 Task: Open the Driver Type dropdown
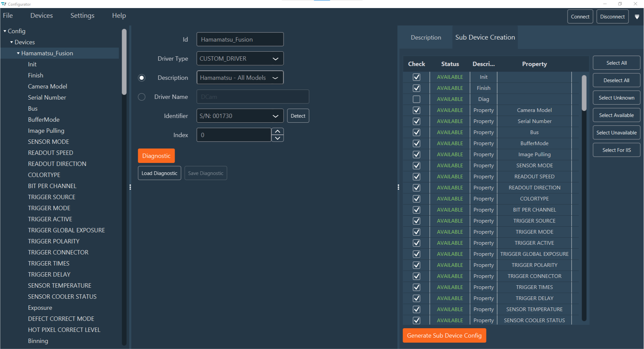[x=240, y=59]
